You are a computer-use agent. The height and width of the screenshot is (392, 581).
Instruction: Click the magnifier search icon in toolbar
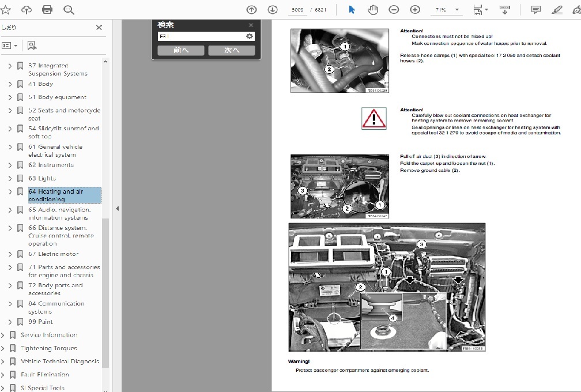69,10
